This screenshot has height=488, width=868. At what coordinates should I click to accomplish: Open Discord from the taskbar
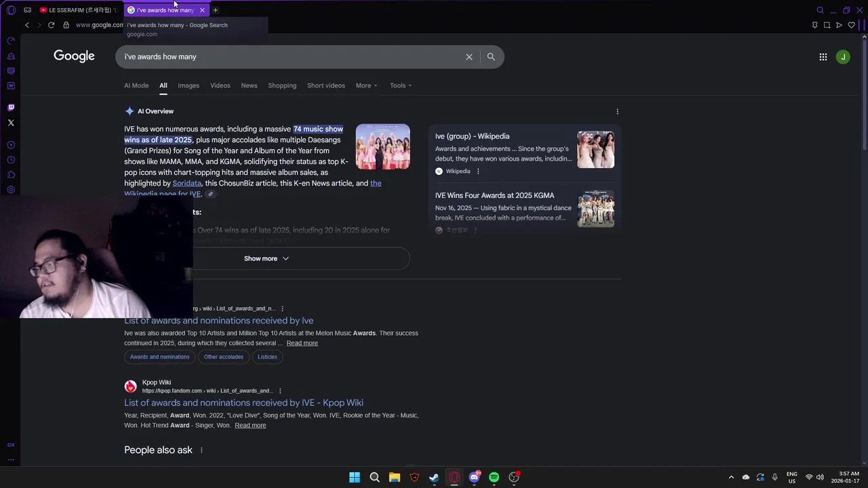point(474,477)
